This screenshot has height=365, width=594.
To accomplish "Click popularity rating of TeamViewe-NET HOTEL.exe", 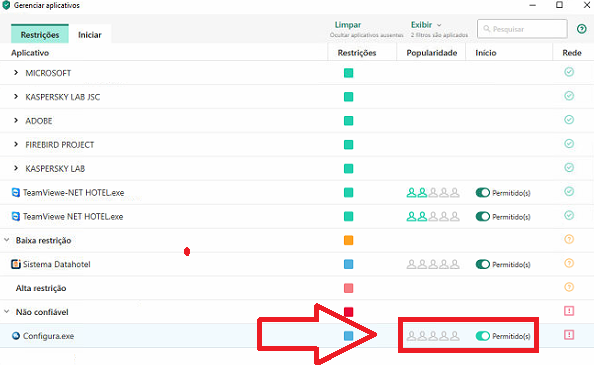I will (x=433, y=193).
